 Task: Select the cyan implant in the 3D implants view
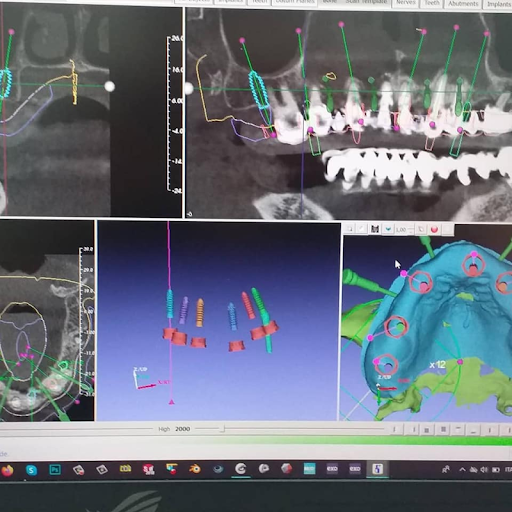point(170,303)
